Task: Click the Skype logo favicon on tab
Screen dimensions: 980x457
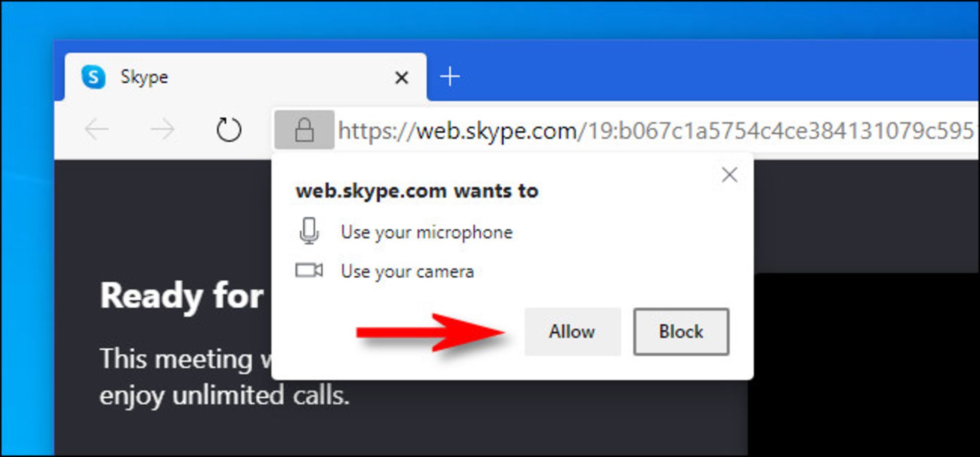Action: pos(93,77)
